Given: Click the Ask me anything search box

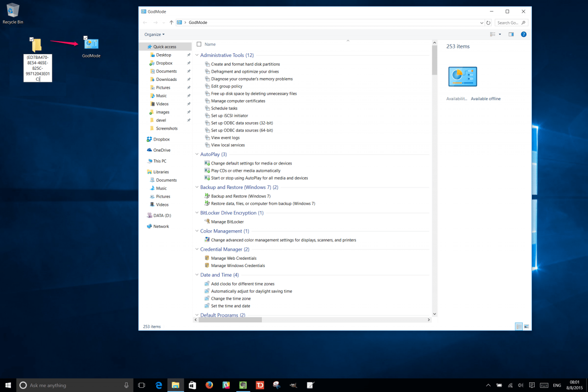Looking at the screenshot, I should pyautogui.click(x=75, y=385).
